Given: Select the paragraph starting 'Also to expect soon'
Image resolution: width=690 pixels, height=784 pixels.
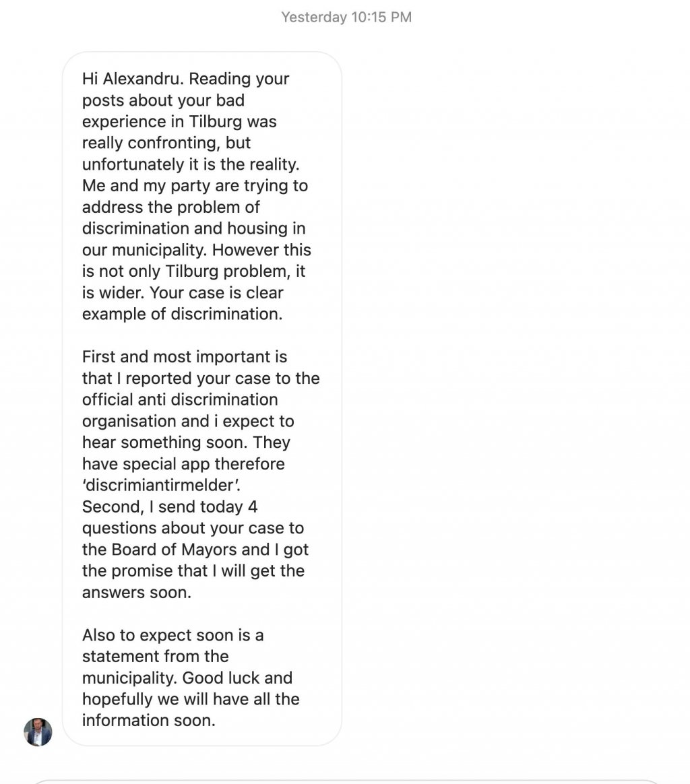Looking at the screenshot, I should (x=191, y=678).
